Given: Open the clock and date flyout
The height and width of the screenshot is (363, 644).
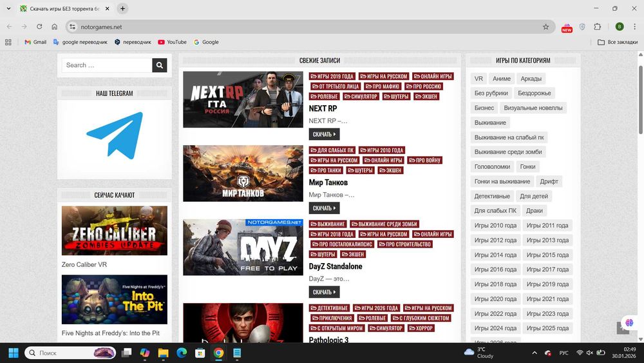Looking at the screenshot, I should pyautogui.click(x=624, y=353).
